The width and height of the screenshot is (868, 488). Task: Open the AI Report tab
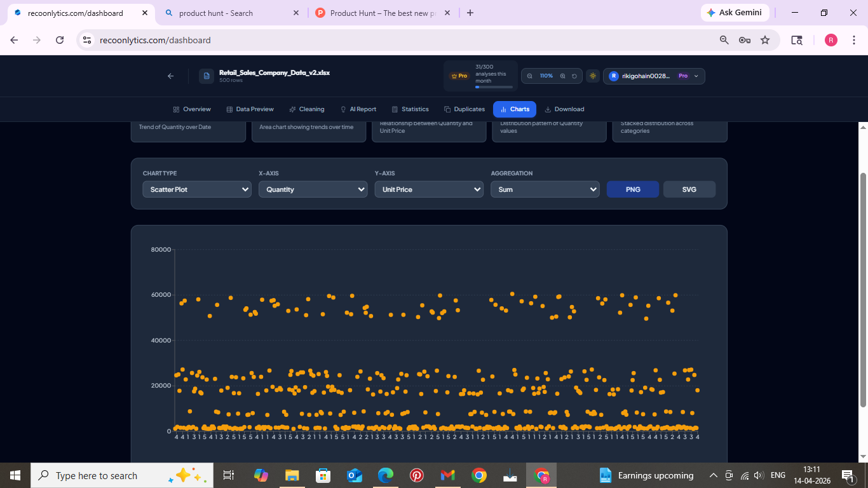click(x=358, y=109)
